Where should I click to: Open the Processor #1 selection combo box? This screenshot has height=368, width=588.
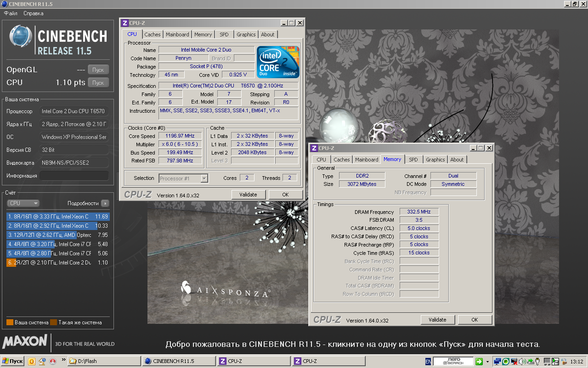tap(183, 178)
